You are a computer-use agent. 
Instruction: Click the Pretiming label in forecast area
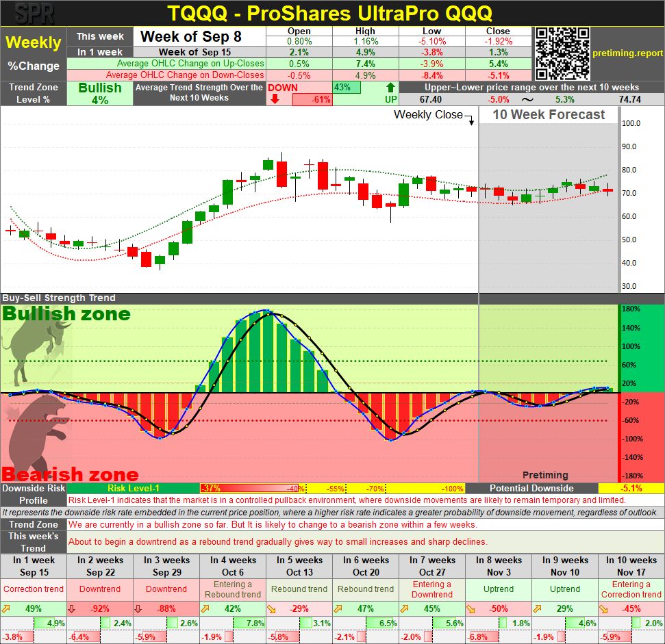pos(545,475)
